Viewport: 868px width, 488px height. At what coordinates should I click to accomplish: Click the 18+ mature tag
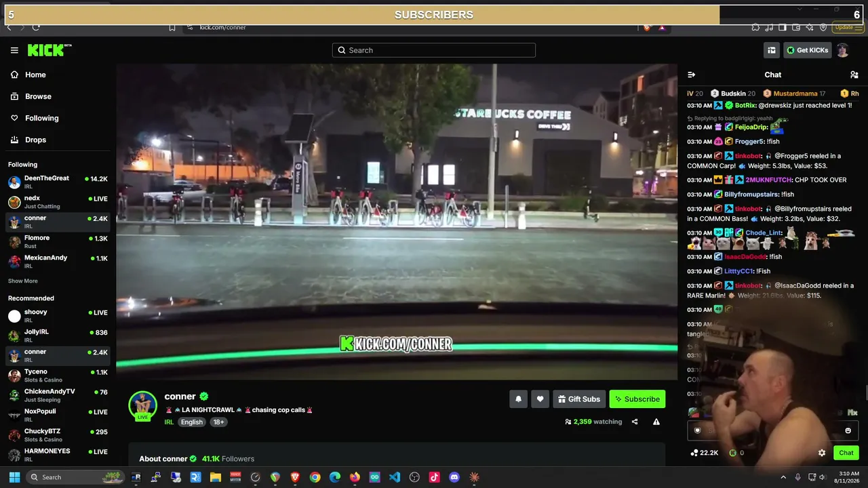click(218, 422)
